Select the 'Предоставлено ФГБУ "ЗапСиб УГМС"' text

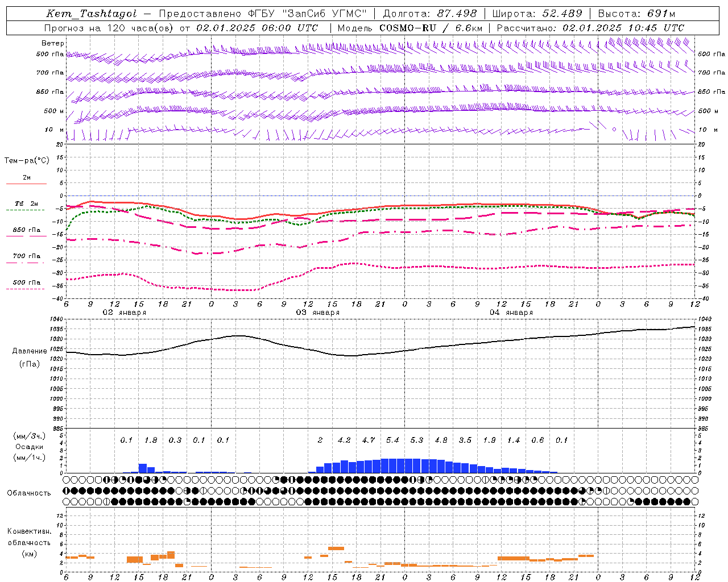pyautogui.click(x=263, y=14)
